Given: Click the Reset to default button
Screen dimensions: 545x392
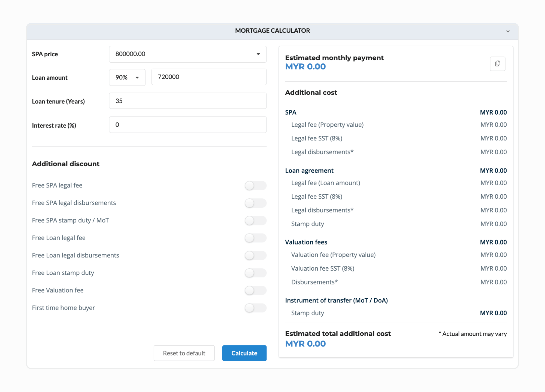Looking at the screenshot, I should [x=184, y=353].
